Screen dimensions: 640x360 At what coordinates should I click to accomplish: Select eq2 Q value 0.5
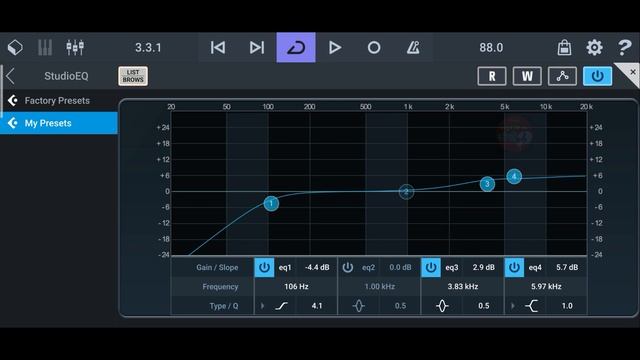[x=400, y=306]
